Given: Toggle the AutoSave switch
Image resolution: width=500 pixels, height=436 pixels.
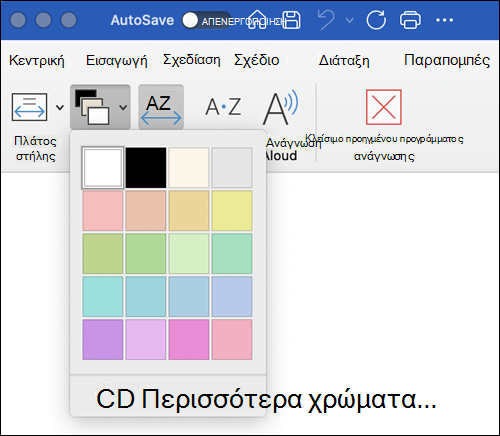Looking at the screenshot, I should tap(206, 20).
